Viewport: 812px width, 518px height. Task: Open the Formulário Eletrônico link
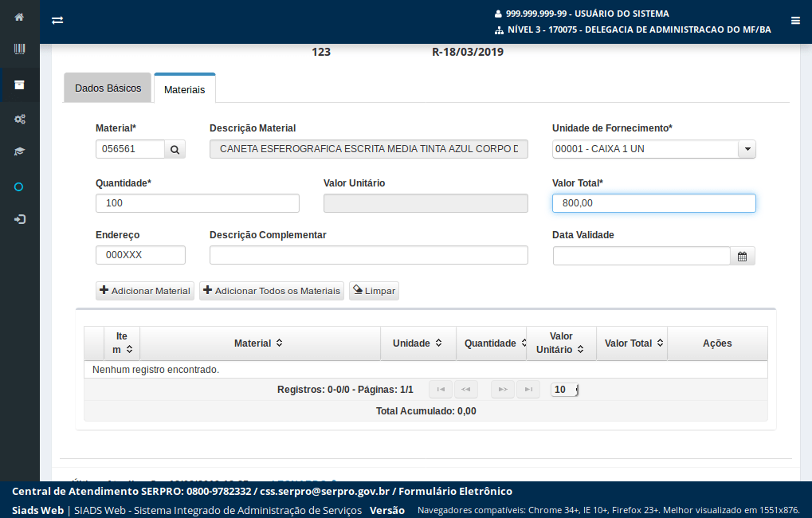click(x=455, y=491)
